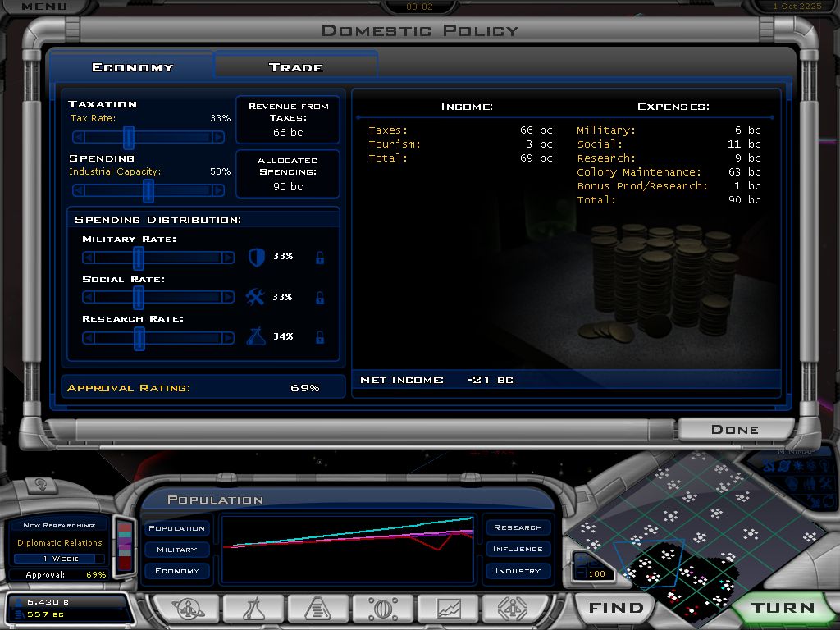840x630 pixels.
Task: Click the Net Income -21 bc value
Action: coord(491,380)
